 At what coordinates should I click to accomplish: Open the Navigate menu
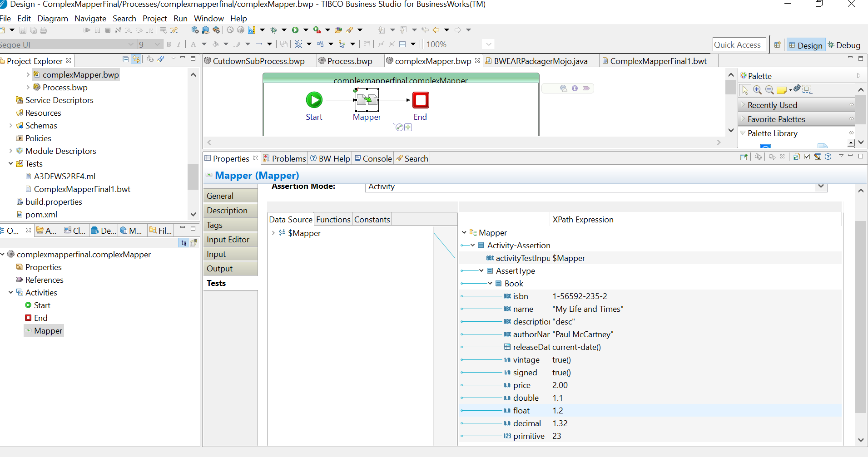(90, 19)
